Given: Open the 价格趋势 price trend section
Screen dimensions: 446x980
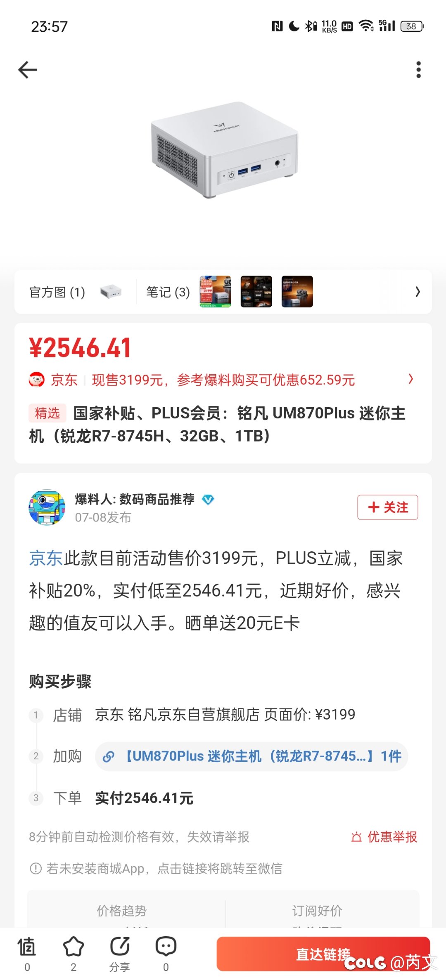Looking at the screenshot, I should 121,910.
